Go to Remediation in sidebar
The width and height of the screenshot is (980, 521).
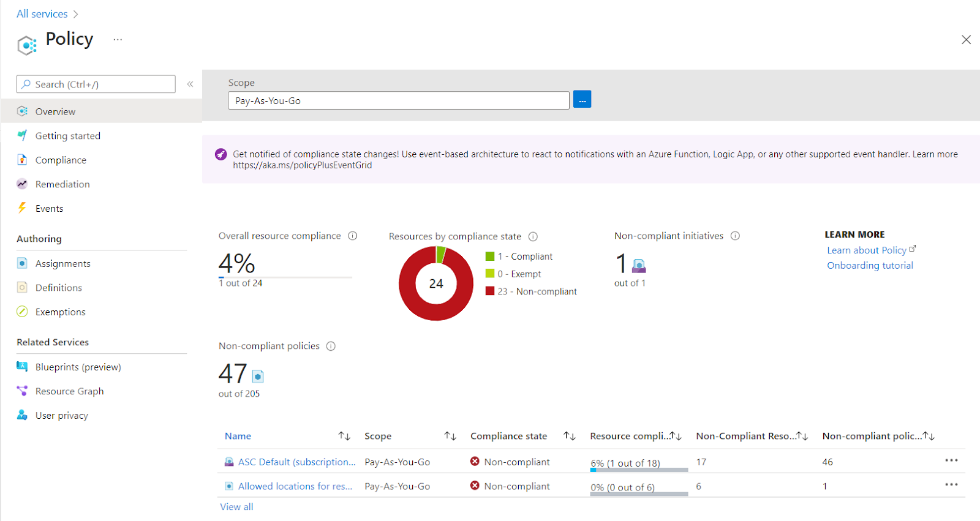(62, 184)
